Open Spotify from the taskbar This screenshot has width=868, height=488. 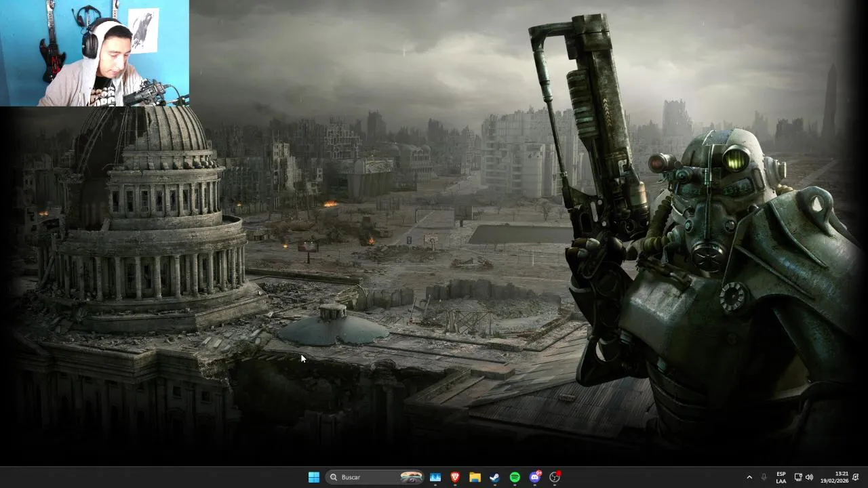click(515, 477)
